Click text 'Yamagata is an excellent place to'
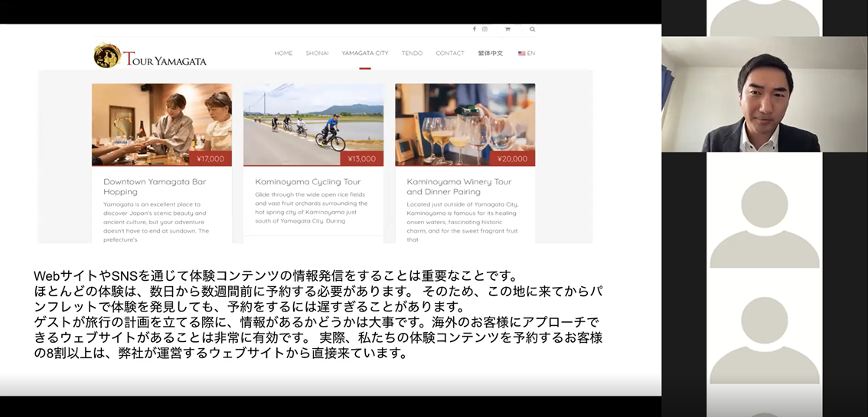The image size is (868, 417). [152, 204]
